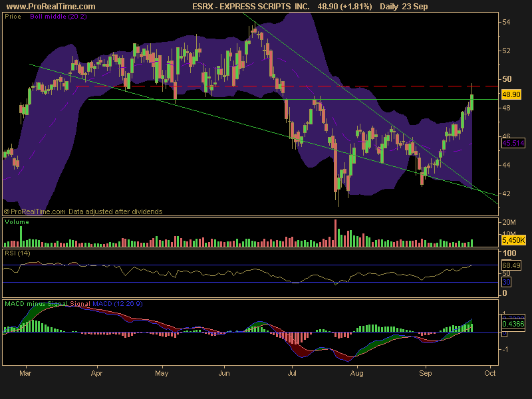
Task: Click the May date axis label
Action: (162, 374)
